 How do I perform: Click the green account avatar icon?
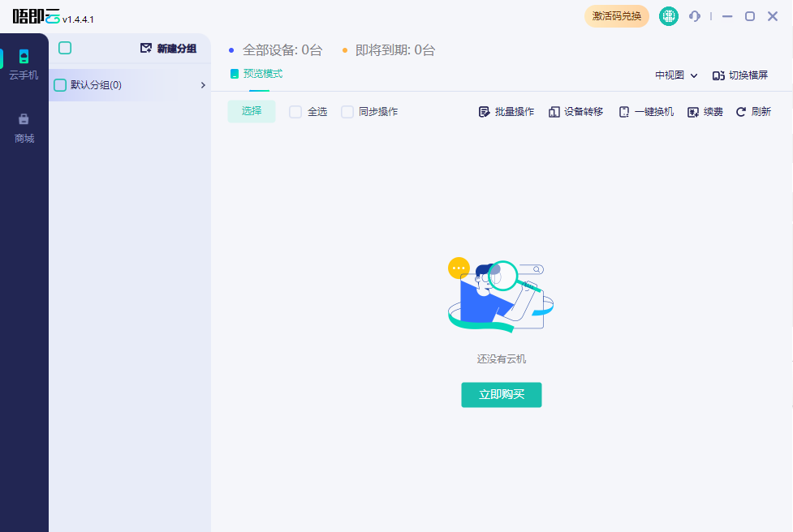point(668,15)
